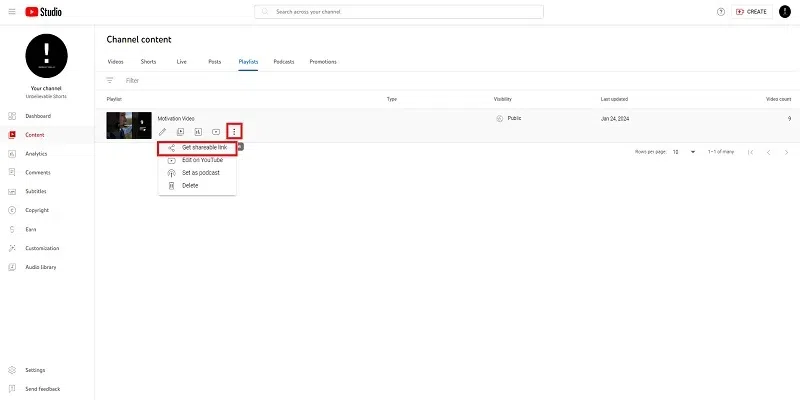Choose Set as podcast from the menu
Image resolution: width=800 pixels, height=400 pixels.
(x=197, y=173)
